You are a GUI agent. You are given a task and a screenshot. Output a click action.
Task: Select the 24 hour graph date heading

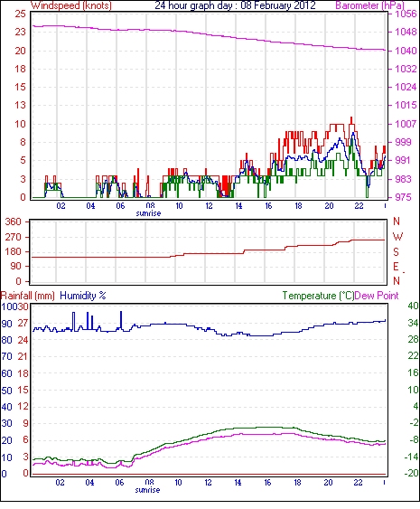point(235,5)
